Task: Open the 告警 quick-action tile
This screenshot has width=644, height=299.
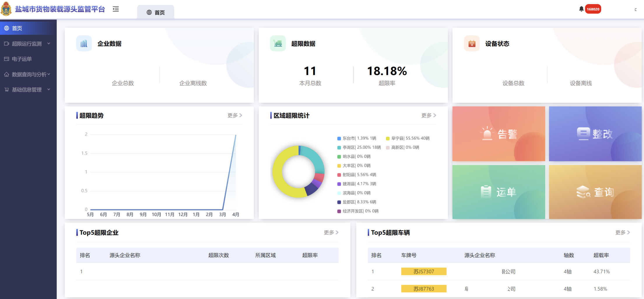Action: [x=499, y=134]
